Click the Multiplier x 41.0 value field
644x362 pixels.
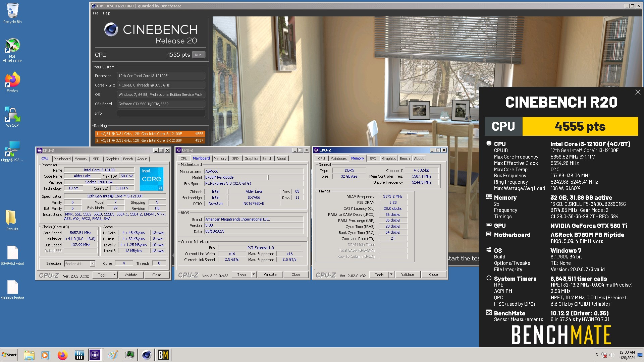pyautogui.click(x=80, y=239)
